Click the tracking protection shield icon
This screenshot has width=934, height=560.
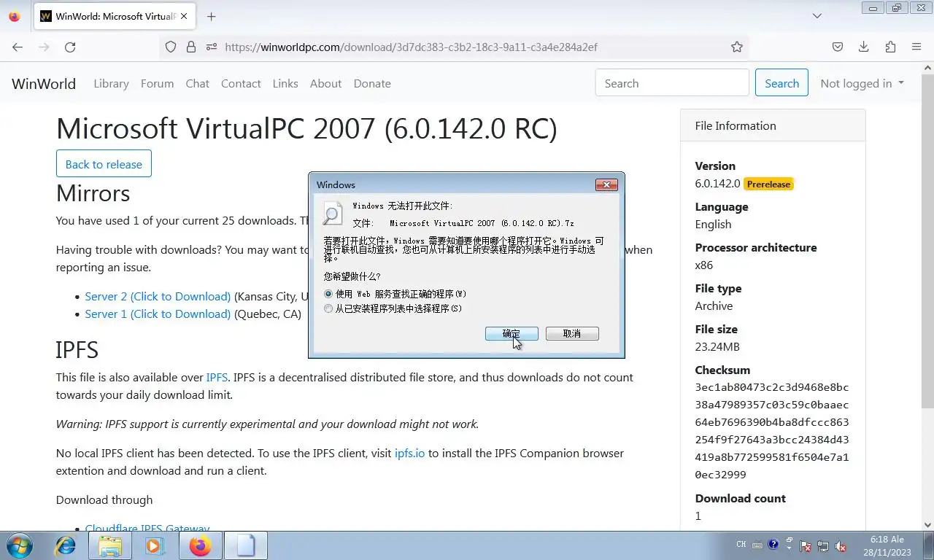coord(171,47)
